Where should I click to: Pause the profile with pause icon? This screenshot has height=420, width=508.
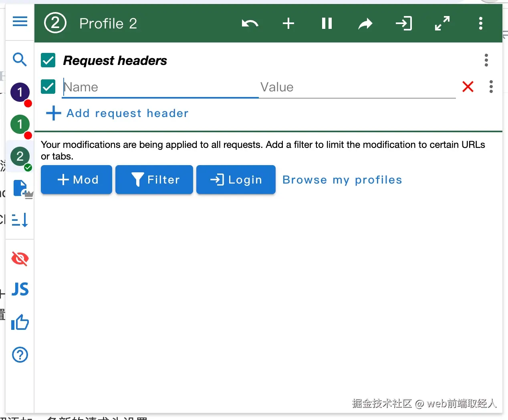327,23
